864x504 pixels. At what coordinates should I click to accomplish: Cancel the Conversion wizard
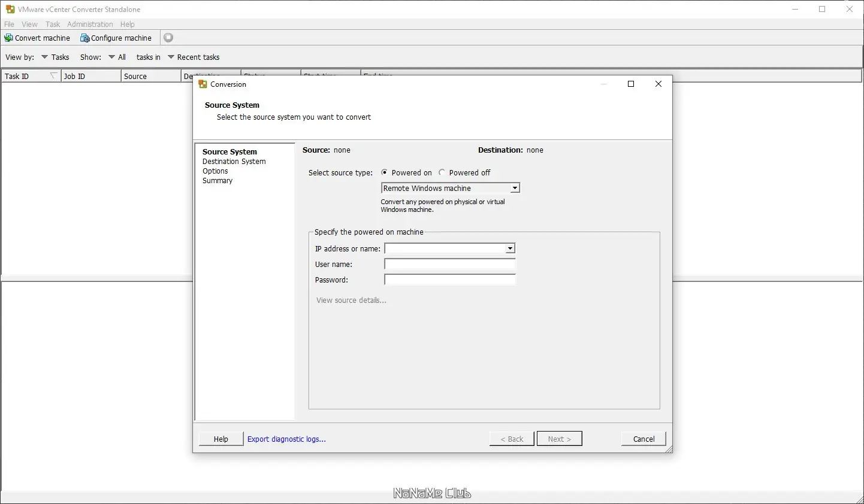[644, 439]
